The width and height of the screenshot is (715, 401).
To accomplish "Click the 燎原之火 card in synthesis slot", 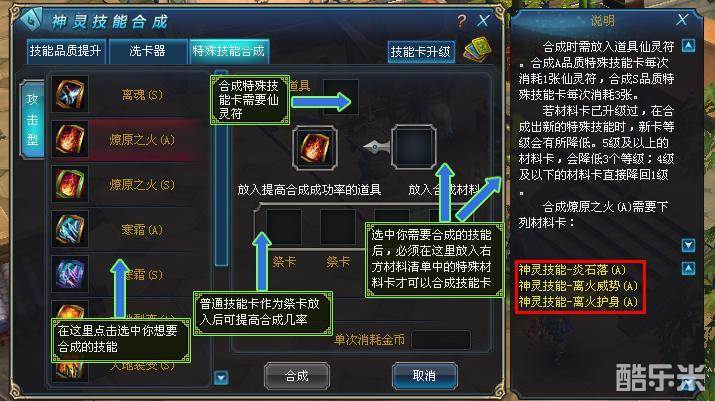I will pos(315,147).
